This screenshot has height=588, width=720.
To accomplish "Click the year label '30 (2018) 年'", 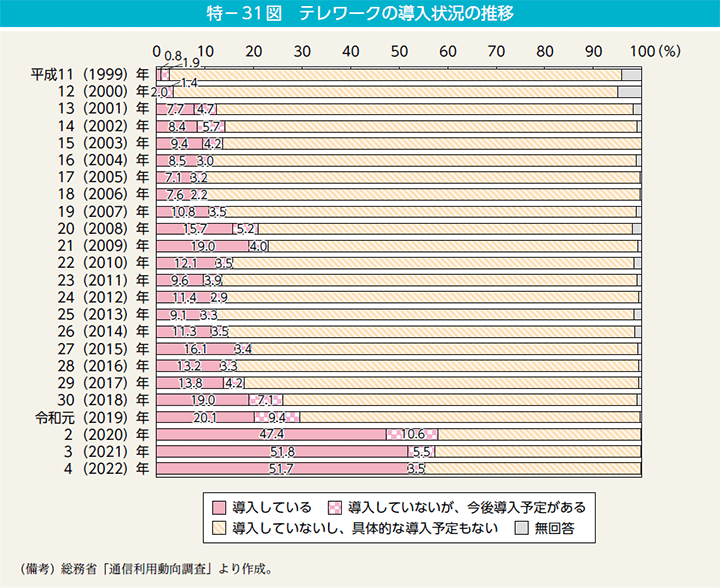I will (103, 400).
